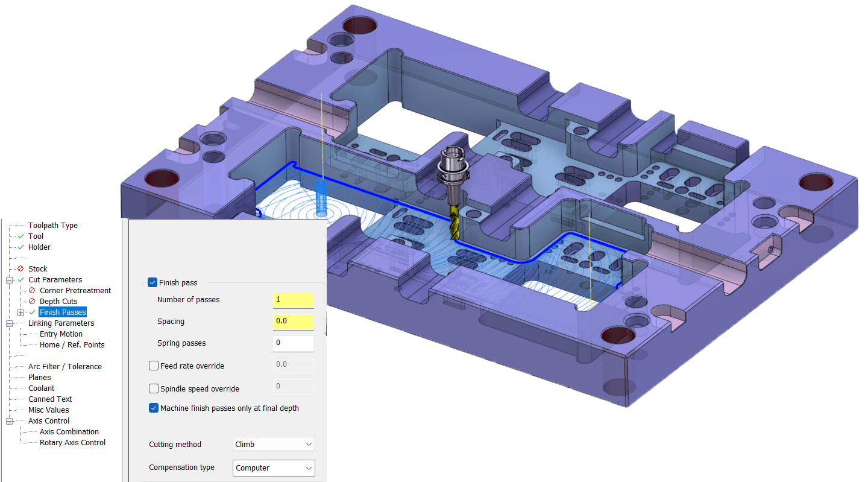The height and width of the screenshot is (482, 868).
Task: Click the green checkmark icon beside Tool
Action: pyautogui.click(x=21, y=236)
